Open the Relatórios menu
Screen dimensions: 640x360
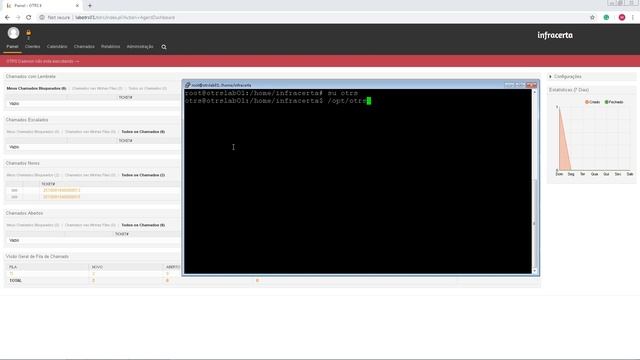pos(111,47)
